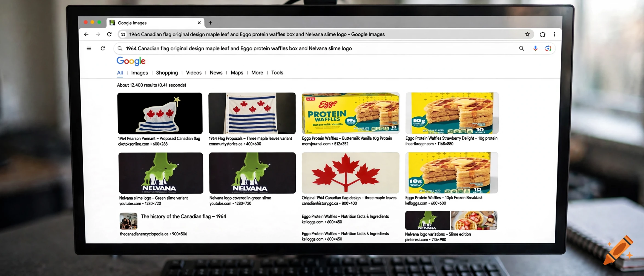The image size is (644, 276).
Task: Open the hamburger menu beside search box
Action: pyautogui.click(x=89, y=48)
